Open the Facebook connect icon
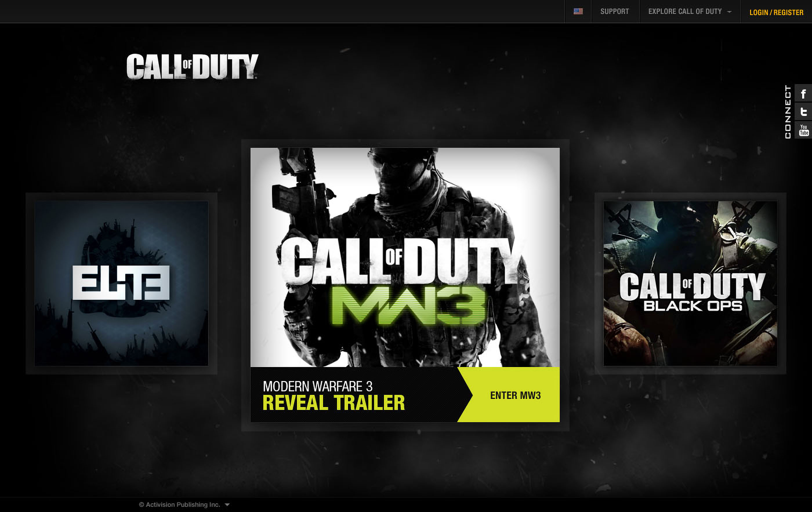 [803, 94]
